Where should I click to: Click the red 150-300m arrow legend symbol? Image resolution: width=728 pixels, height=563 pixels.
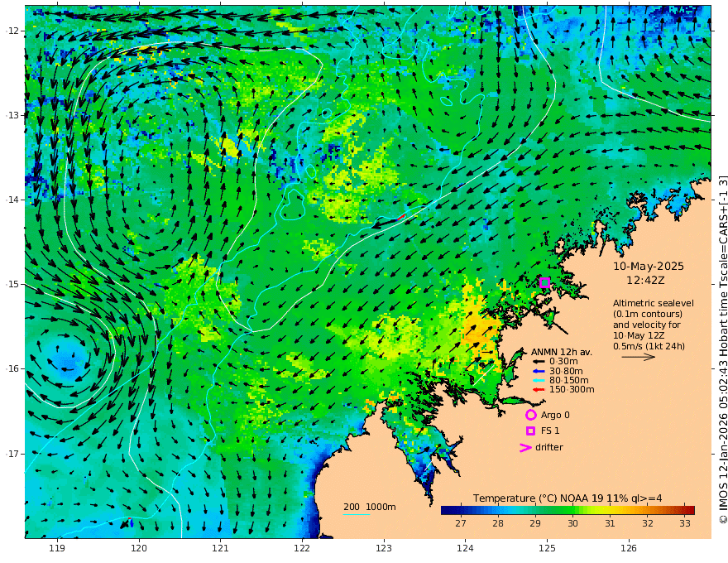538,389
